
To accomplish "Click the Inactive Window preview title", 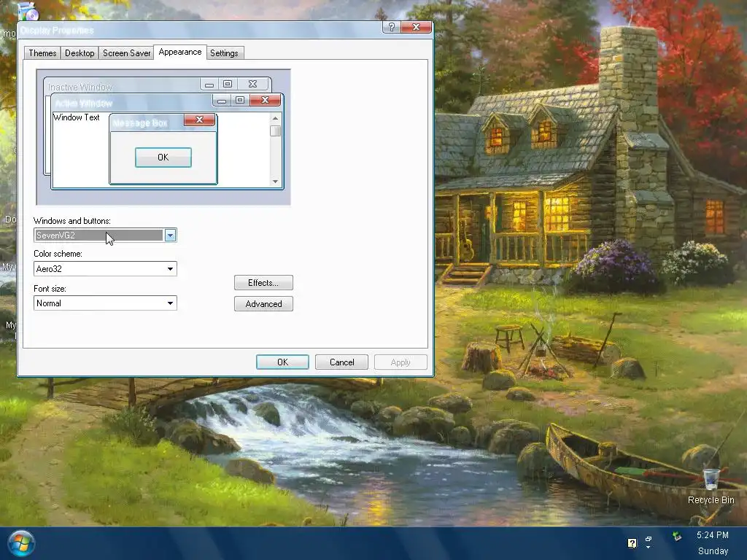I will click(80, 87).
